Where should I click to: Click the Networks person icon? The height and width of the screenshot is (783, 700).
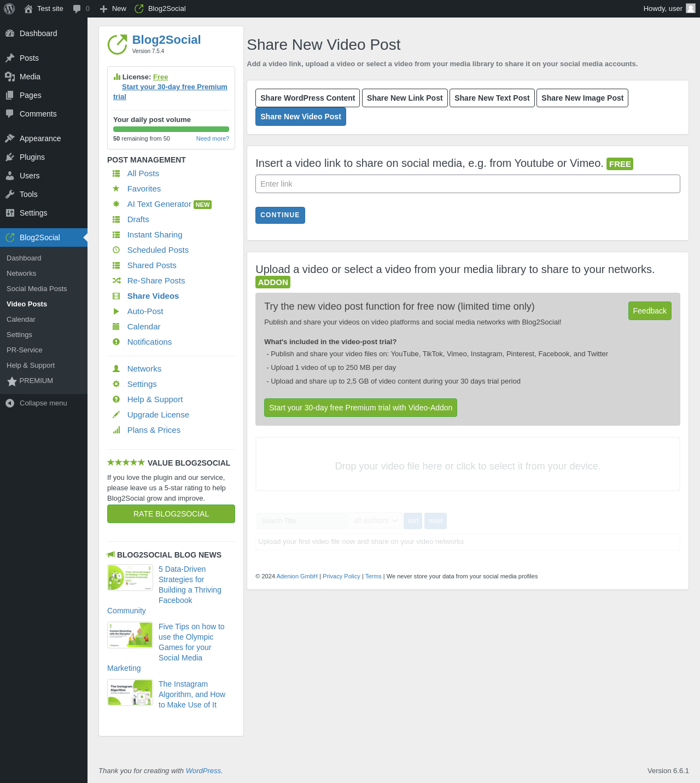click(x=116, y=369)
